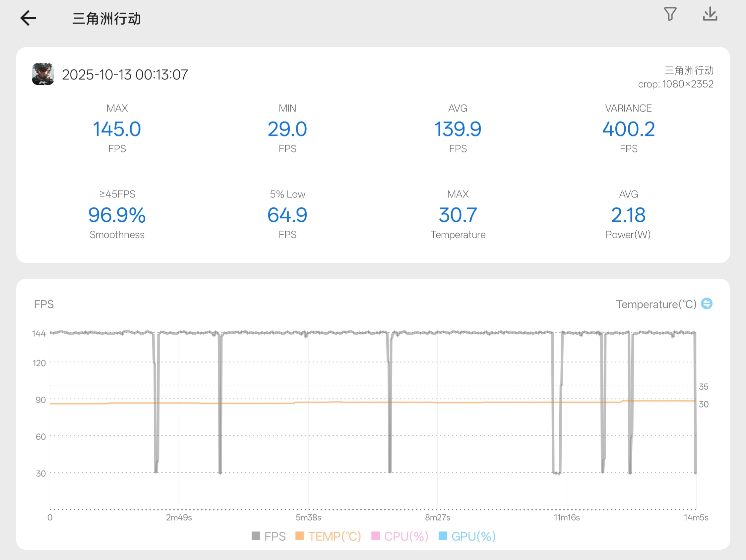746x560 pixels.
Task: Click the 2m49s time axis label
Action: pyautogui.click(x=179, y=517)
